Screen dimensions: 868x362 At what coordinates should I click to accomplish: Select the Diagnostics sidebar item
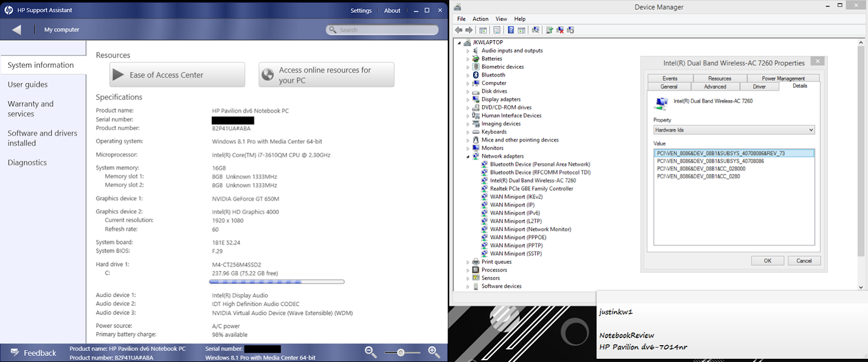pos(27,162)
